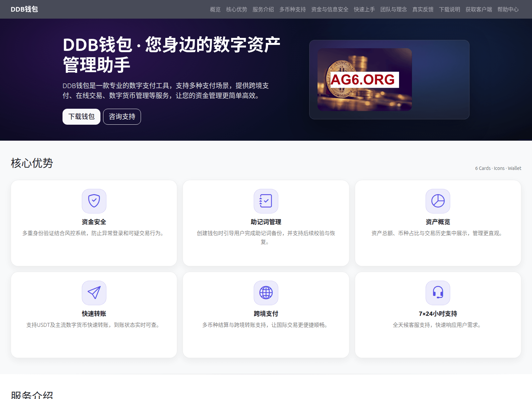Viewport: 532px width, 399px height.
Task: Open 团队与理念 nav link
Action: [x=394, y=9]
